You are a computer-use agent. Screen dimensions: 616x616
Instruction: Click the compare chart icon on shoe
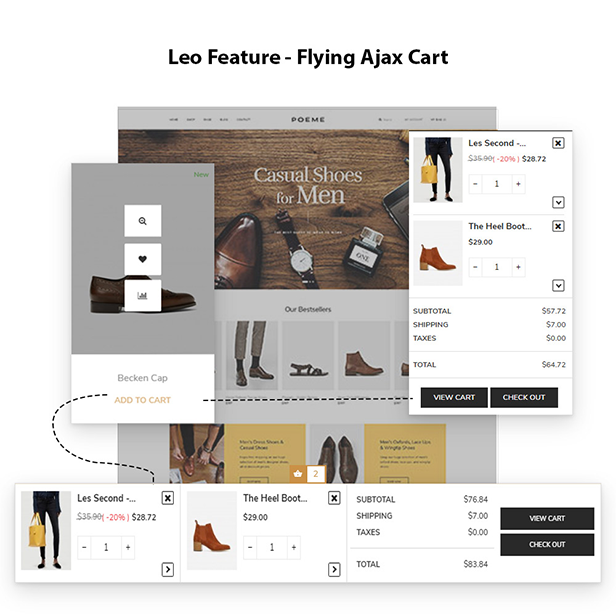tap(143, 295)
